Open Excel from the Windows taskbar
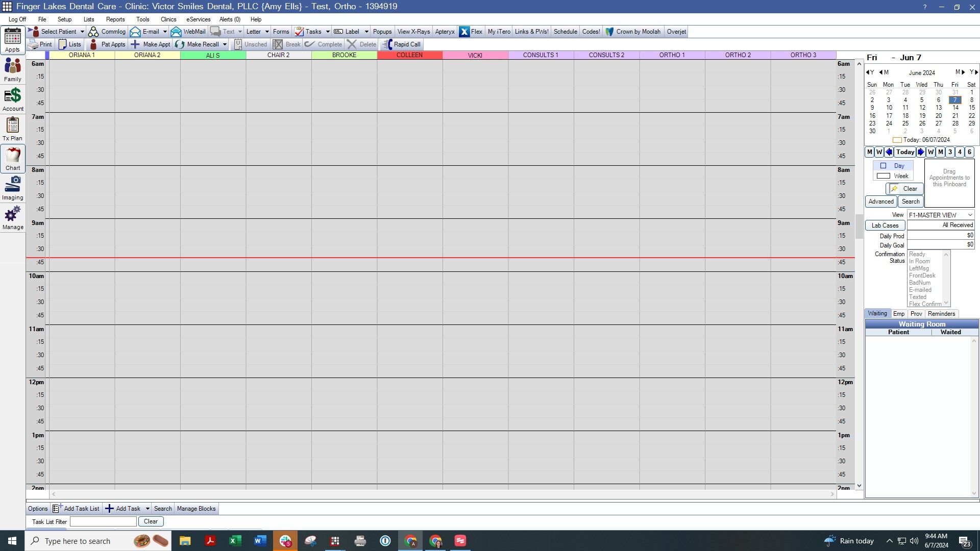 pos(235,541)
